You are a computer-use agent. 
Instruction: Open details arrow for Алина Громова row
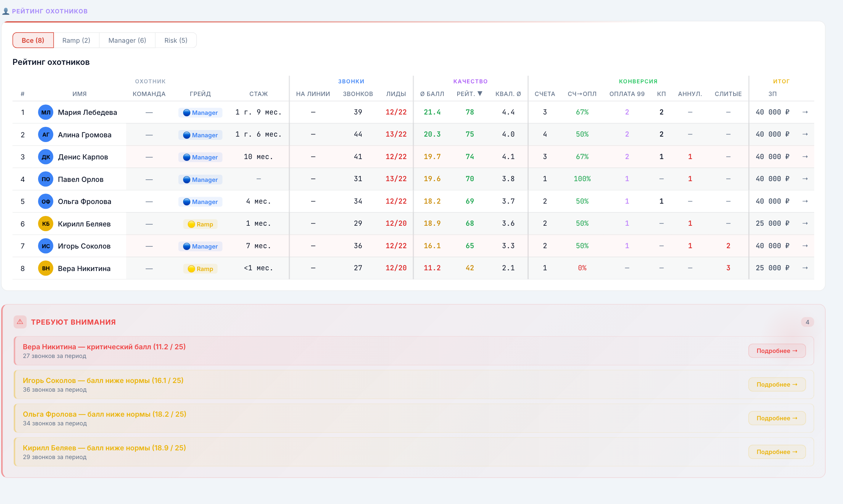(805, 134)
